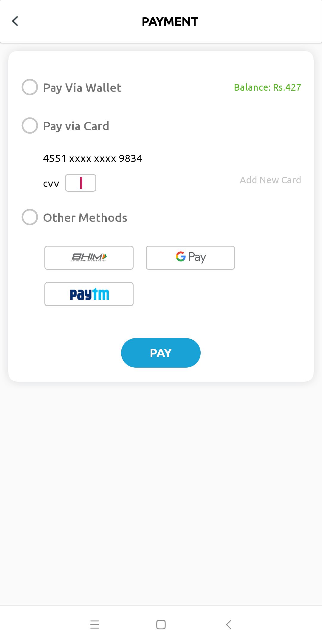This screenshot has width=322, height=644.
Task: Tap the back arrow in the header
Action: click(x=15, y=21)
